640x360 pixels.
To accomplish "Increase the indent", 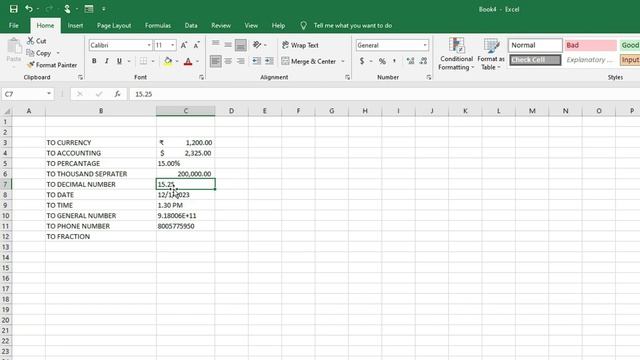I will coord(269,61).
